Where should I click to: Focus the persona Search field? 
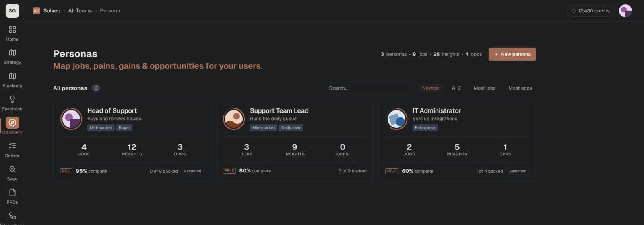click(x=369, y=88)
